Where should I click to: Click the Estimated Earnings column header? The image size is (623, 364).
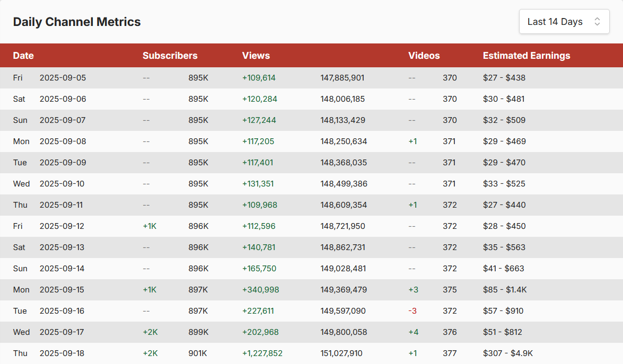tap(527, 56)
